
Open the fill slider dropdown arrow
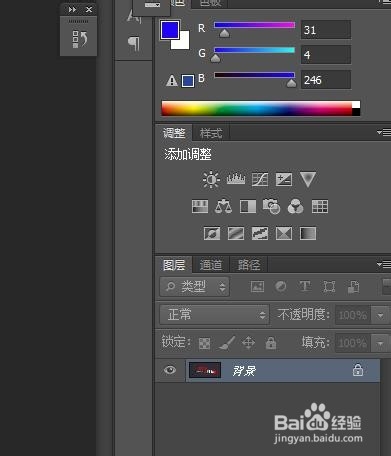pyautogui.click(x=380, y=343)
